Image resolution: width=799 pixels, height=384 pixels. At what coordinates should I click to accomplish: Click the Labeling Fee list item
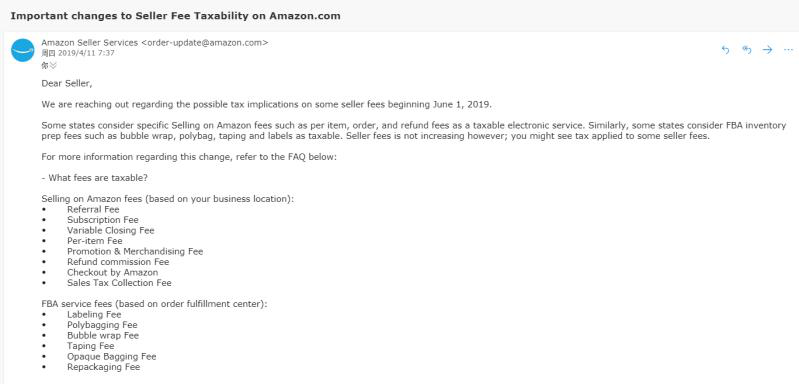click(x=94, y=315)
